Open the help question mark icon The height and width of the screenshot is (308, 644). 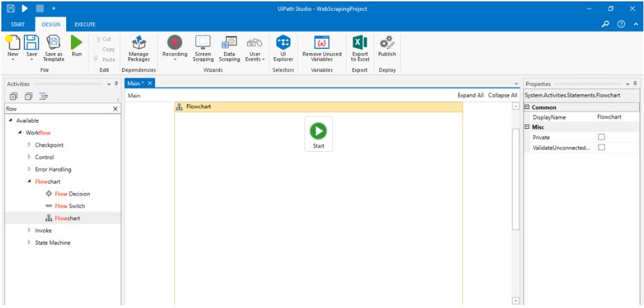tap(621, 24)
